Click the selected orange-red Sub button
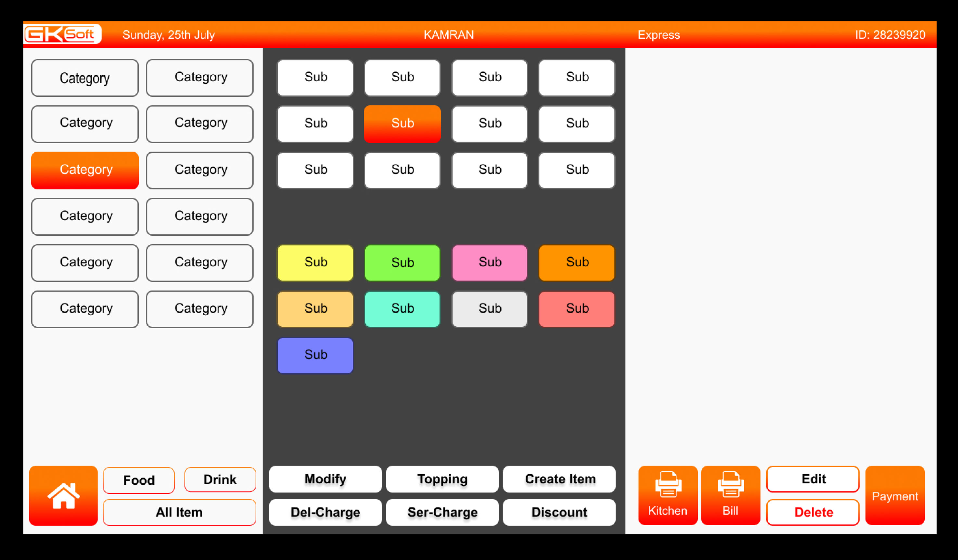 point(402,123)
